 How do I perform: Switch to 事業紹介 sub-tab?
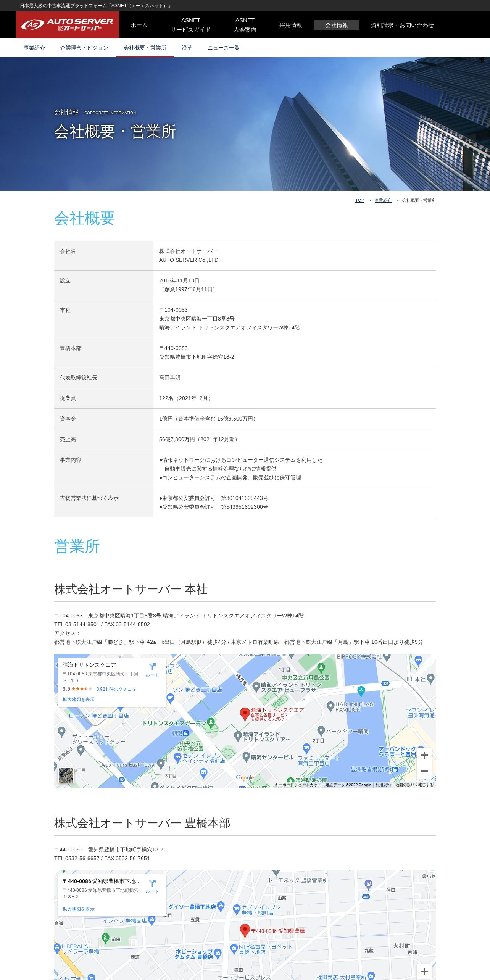34,48
